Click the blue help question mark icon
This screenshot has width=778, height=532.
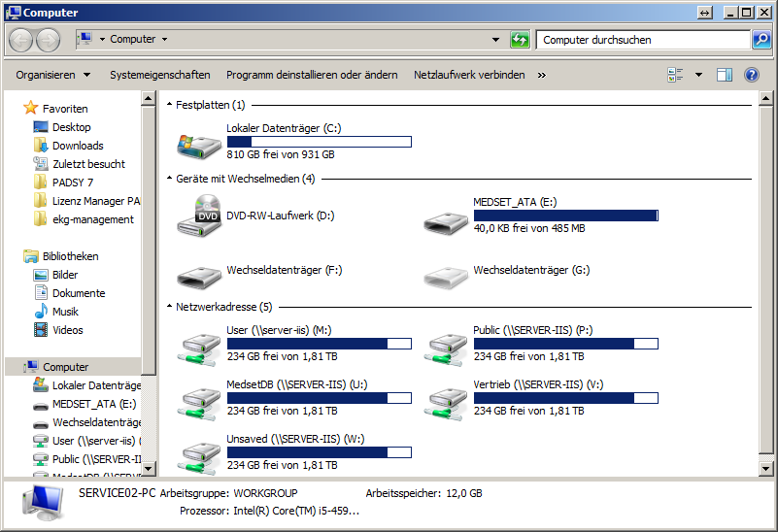click(751, 75)
